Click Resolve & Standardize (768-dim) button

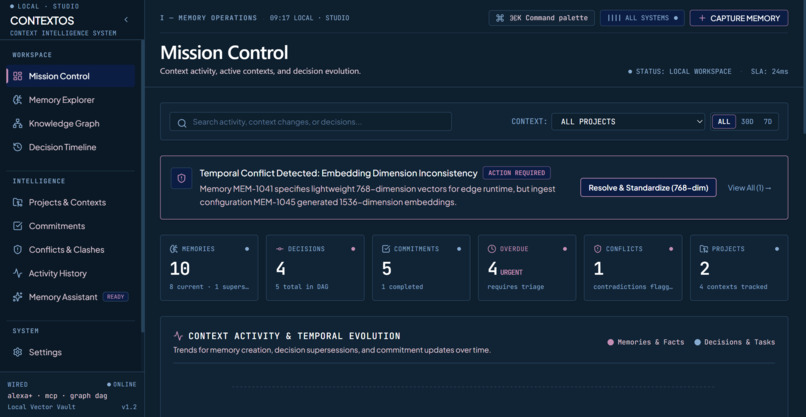648,188
